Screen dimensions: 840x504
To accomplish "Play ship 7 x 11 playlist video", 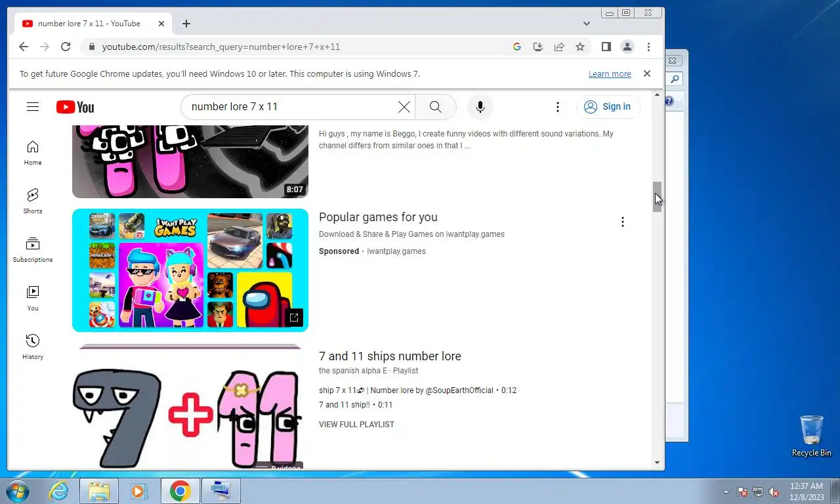I will (417, 390).
